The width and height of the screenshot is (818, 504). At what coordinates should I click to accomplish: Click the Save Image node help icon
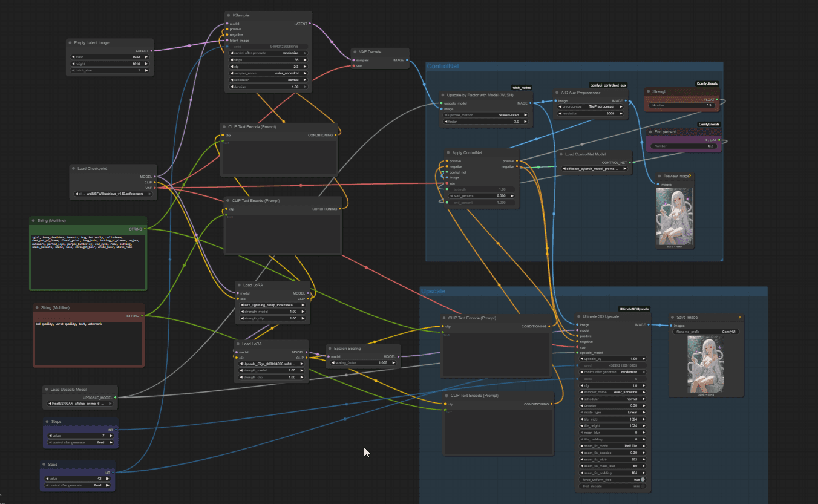coord(740,317)
